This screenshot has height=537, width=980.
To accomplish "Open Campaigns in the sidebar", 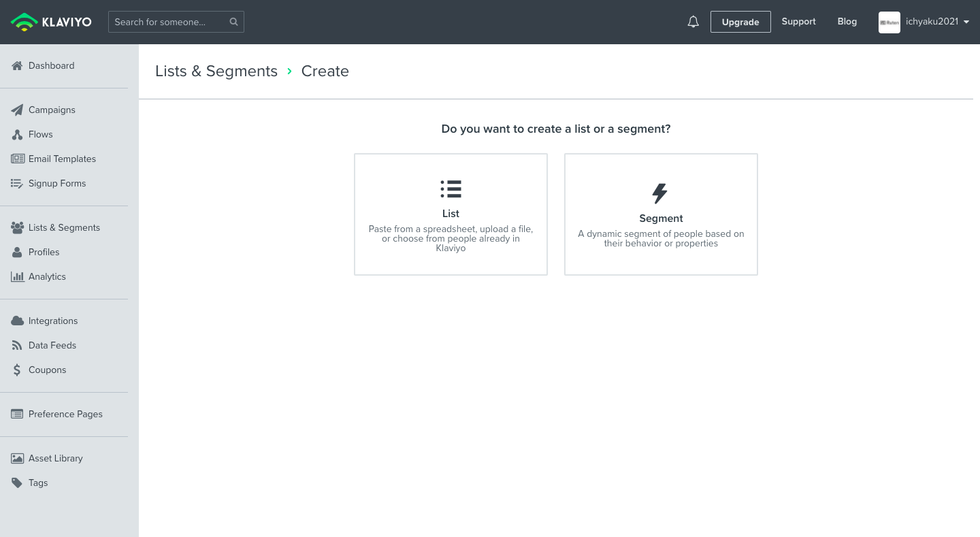I will click(x=52, y=110).
